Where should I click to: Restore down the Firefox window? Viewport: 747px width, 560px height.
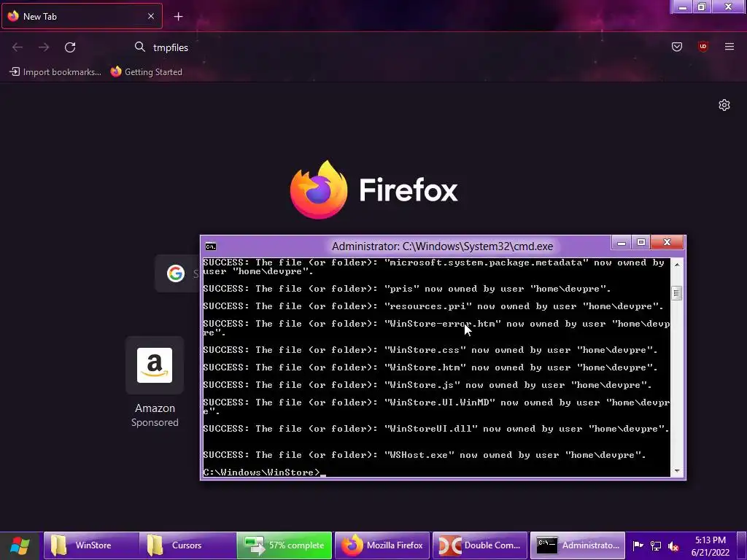coord(702,7)
